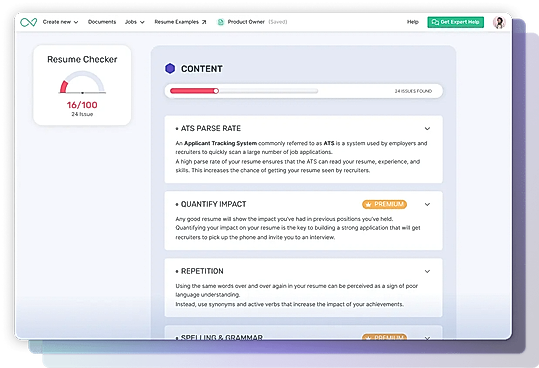Expand the Repetition section
This screenshot has height=368, width=539.
(x=427, y=271)
